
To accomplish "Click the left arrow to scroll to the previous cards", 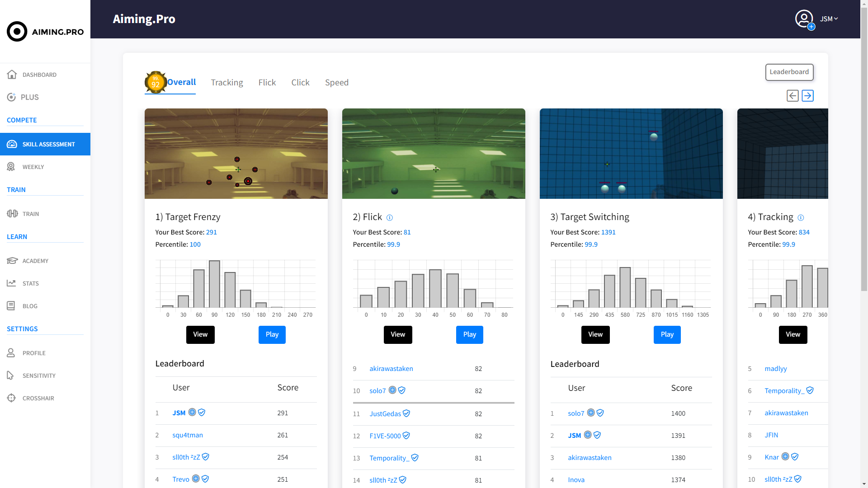I will pos(792,96).
